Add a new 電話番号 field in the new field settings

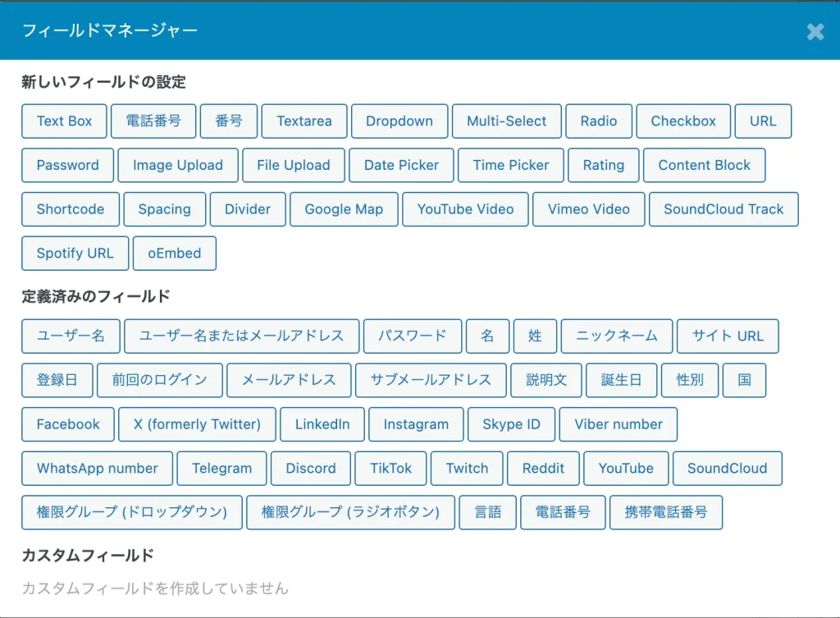coord(153,121)
